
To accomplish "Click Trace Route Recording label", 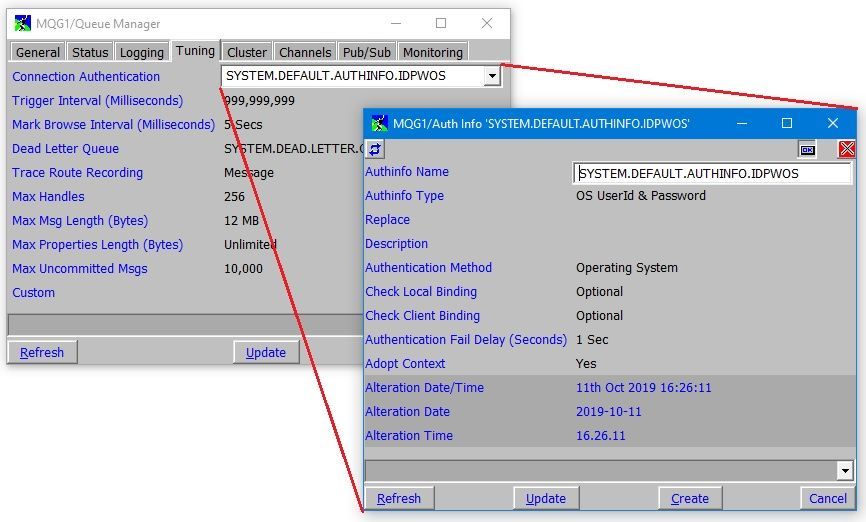I will 78,173.
